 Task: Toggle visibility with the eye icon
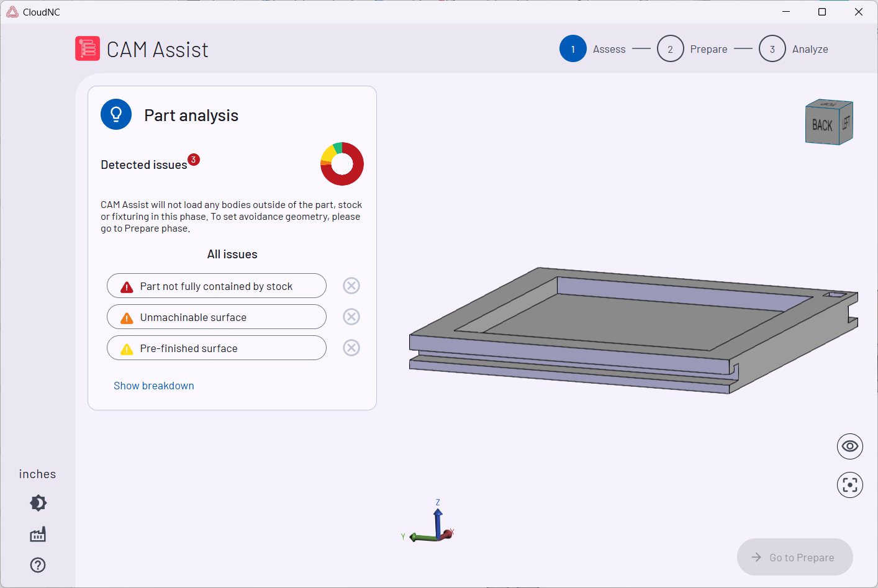850,446
